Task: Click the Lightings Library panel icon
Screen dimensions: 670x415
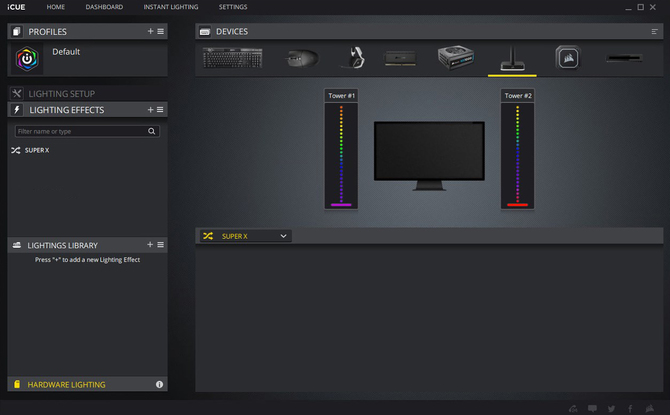Action: tap(17, 245)
